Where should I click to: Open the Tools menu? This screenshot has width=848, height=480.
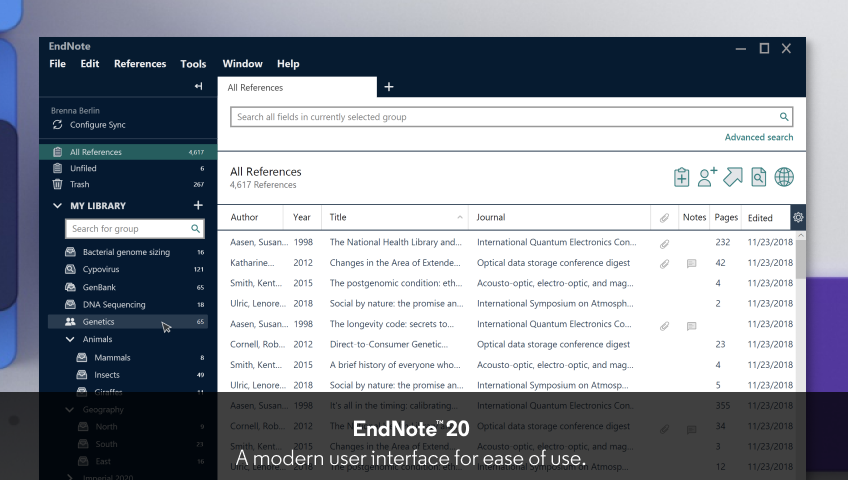193,64
